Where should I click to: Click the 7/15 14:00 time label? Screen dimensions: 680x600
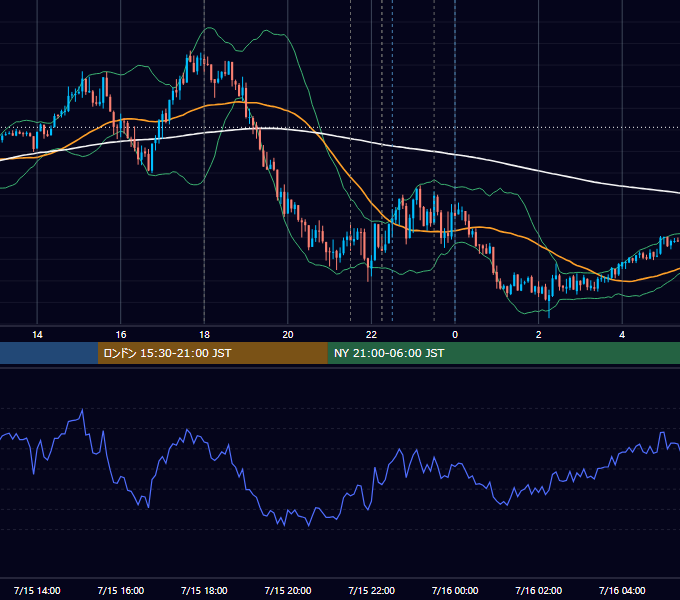click(x=37, y=590)
